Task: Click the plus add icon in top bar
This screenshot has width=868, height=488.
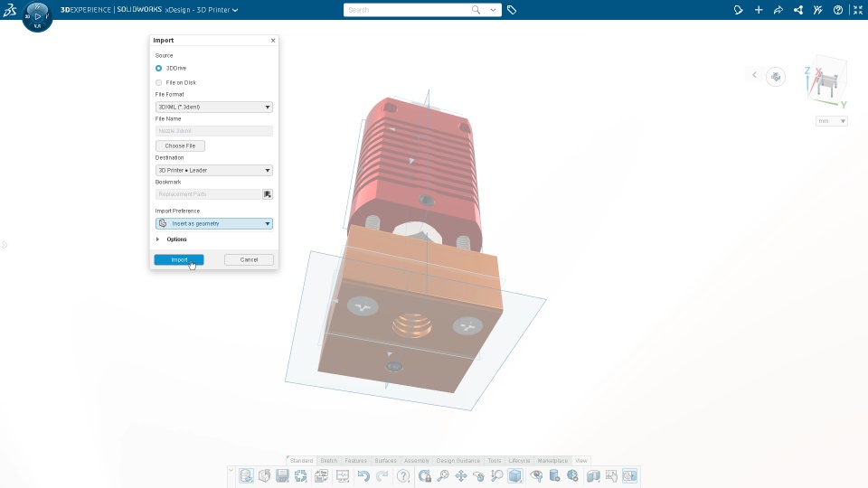Action: coord(759,10)
